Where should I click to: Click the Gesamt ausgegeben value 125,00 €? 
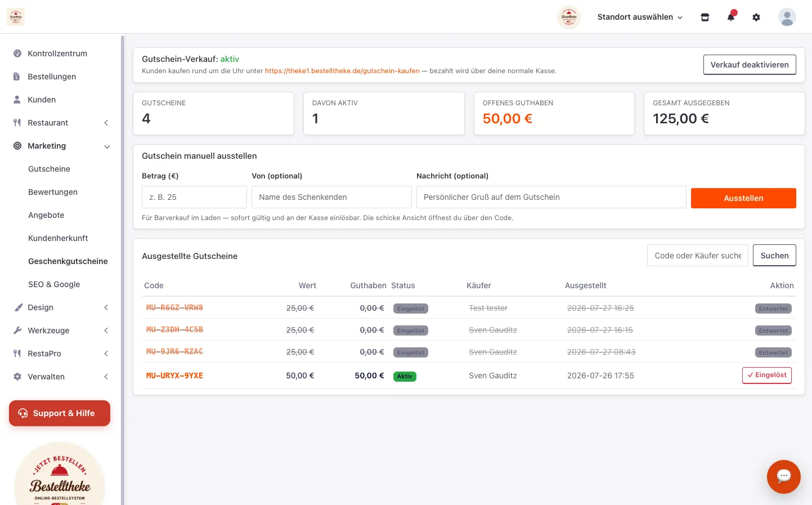point(681,119)
